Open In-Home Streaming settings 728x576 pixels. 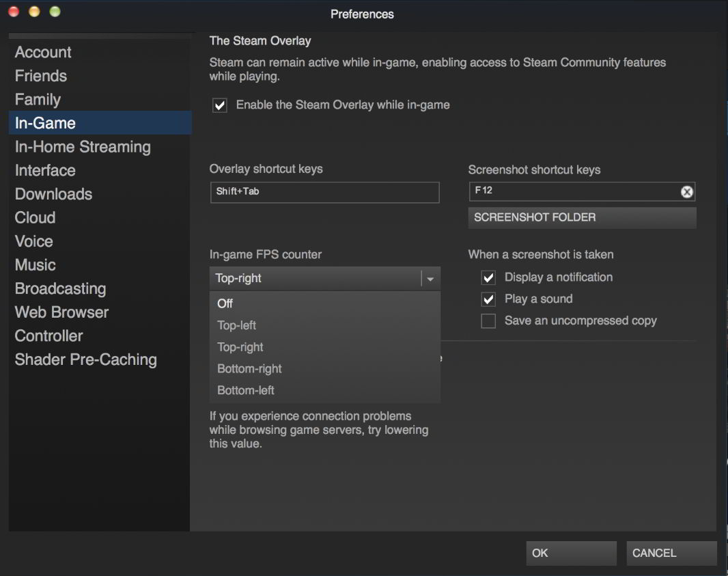click(x=100, y=147)
